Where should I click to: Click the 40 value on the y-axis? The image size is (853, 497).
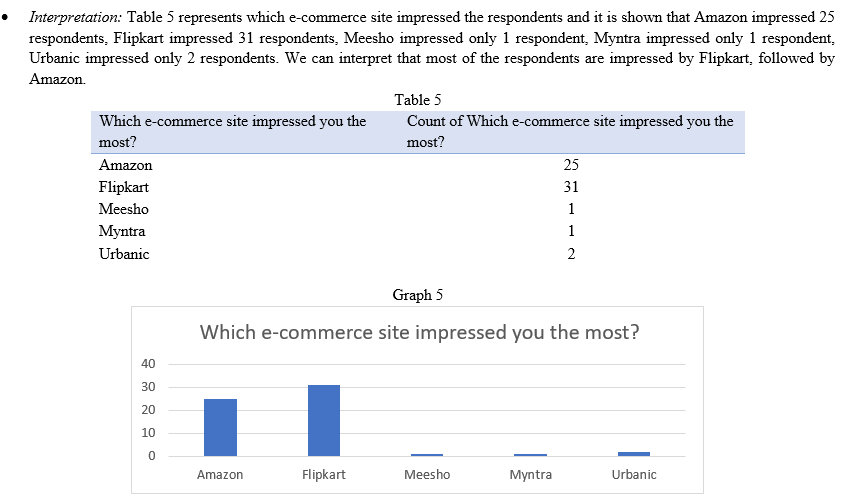pyautogui.click(x=148, y=364)
